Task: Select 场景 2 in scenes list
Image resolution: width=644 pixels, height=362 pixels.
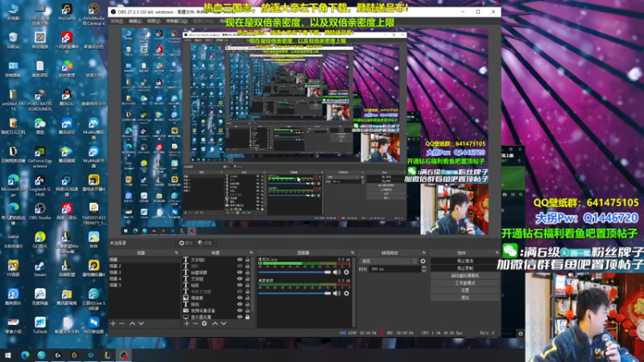Action: (x=144, y=266)
